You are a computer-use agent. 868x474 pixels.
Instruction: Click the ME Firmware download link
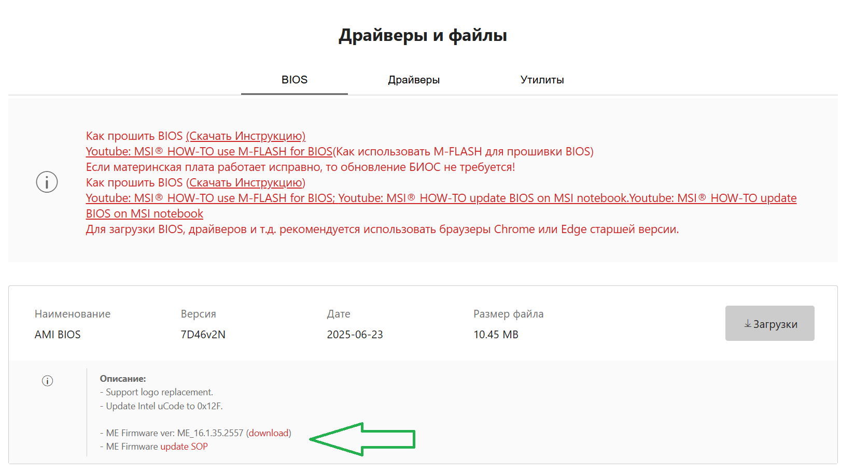269,433
